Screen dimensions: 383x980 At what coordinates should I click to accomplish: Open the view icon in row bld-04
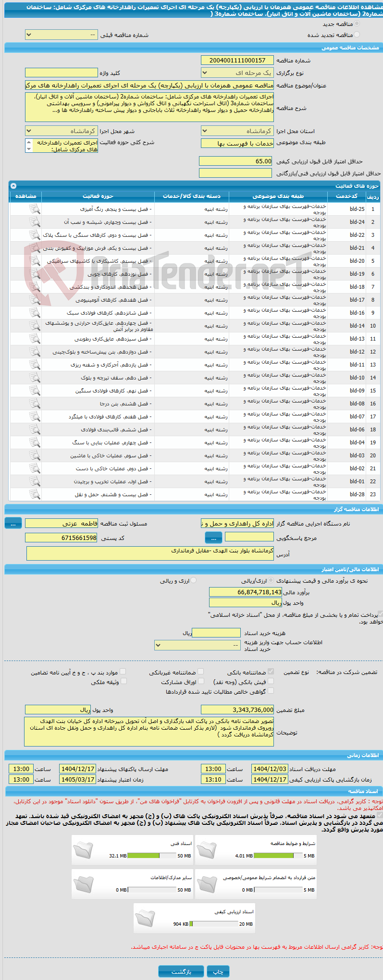click(34, 442)
